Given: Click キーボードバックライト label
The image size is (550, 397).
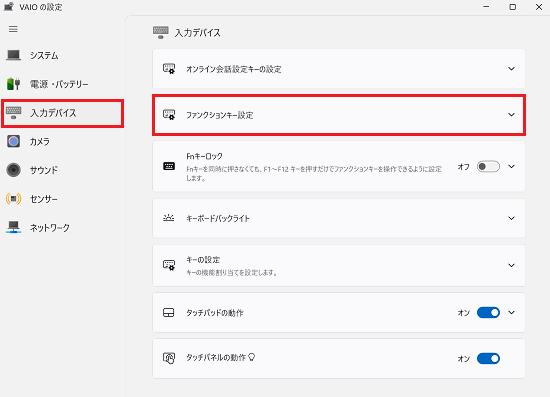Looking at the screenshot, I should [x=218, y=218].
